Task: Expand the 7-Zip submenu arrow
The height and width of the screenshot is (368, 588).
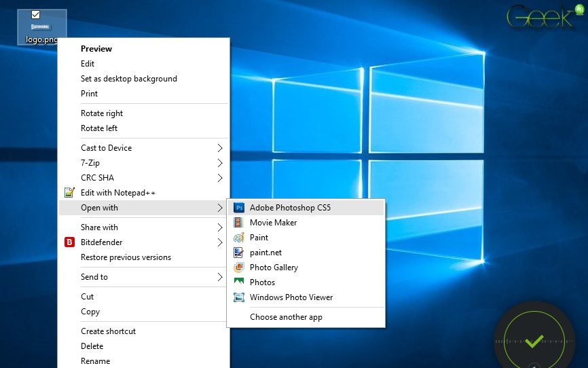Action: click(x=220, y=163)
